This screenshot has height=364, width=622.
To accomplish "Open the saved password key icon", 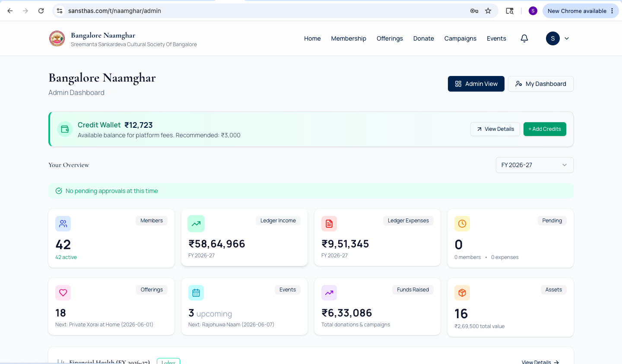I will (x=474, y=11).
